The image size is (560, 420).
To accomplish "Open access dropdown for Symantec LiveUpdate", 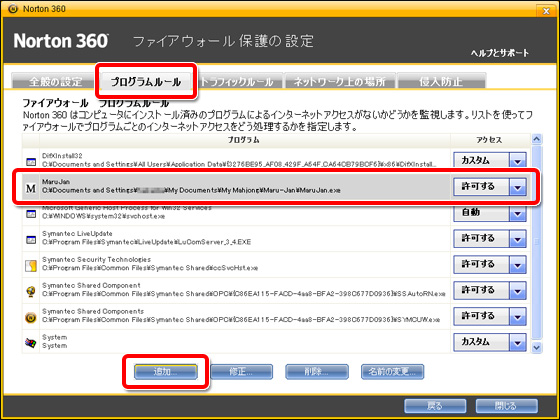I will pos(518,239).
